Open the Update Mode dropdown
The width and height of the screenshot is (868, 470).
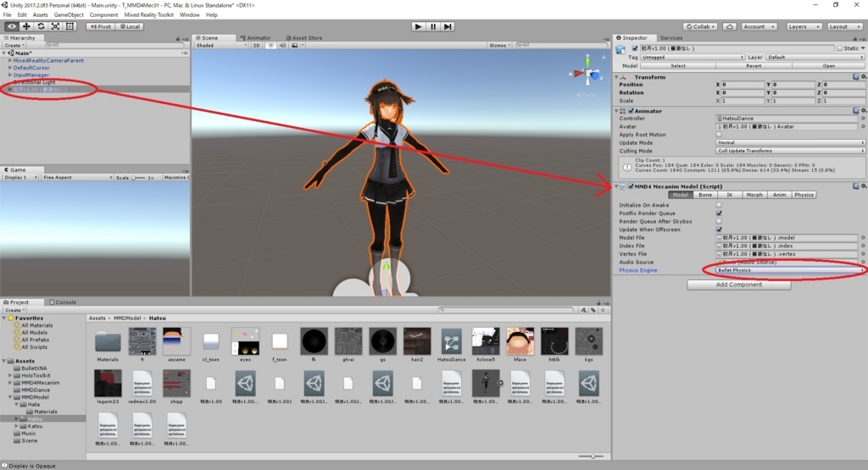[x=790, y=142]
